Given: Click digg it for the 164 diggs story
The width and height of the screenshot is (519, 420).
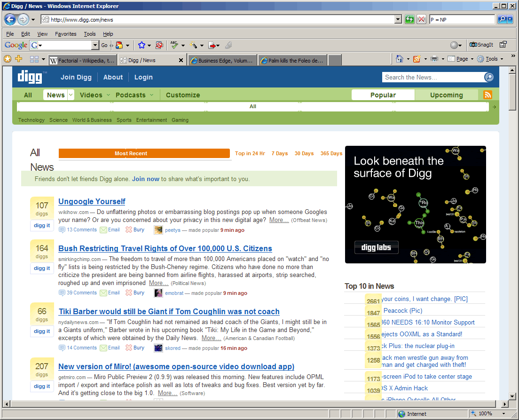Looking at the screenshot, I should coord(42,268).
